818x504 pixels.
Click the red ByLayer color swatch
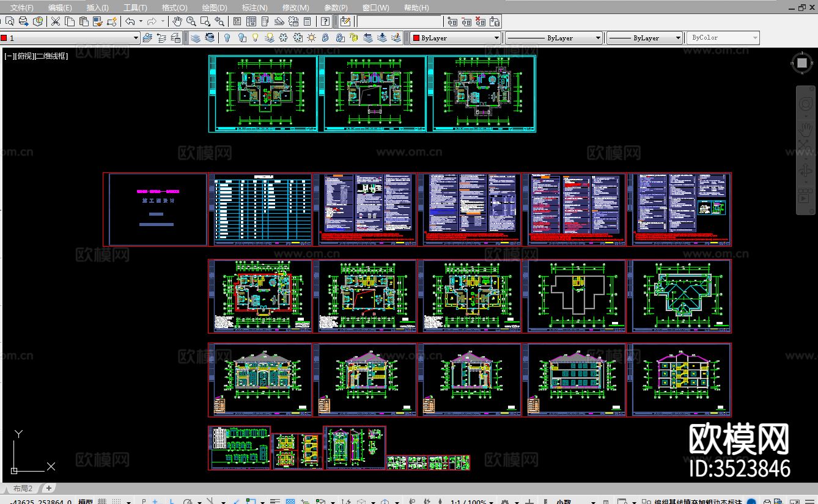[x=415, y=38]
